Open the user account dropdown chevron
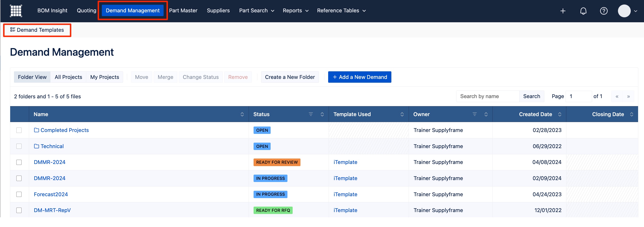The image size is (644, 227). tap(635, 11)
